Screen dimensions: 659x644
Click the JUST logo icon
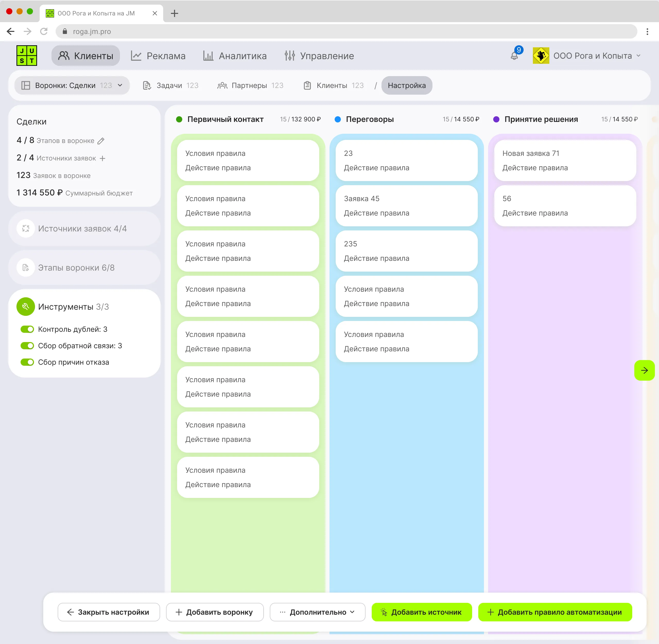coord(27,56)
